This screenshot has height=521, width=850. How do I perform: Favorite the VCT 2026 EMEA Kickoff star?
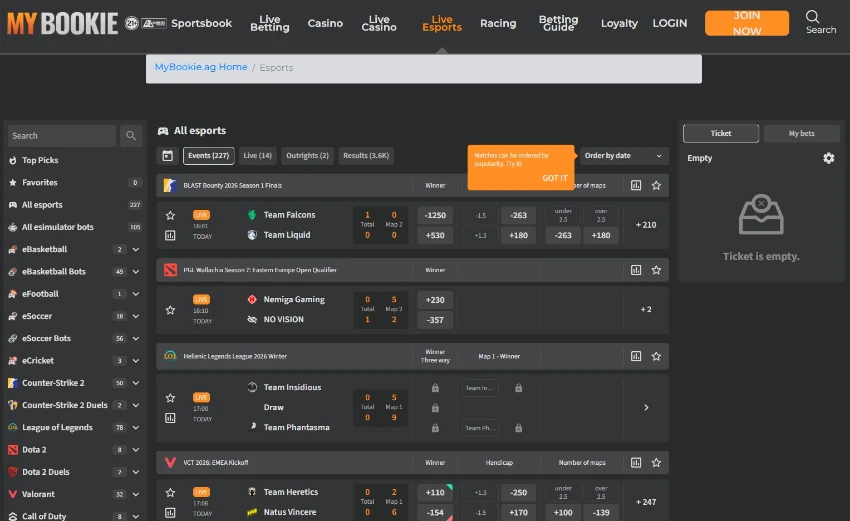[x=656, y=462]
